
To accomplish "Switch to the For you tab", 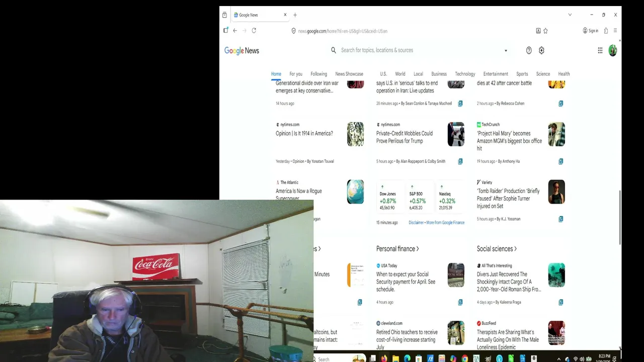I will (x=296, y=74).
